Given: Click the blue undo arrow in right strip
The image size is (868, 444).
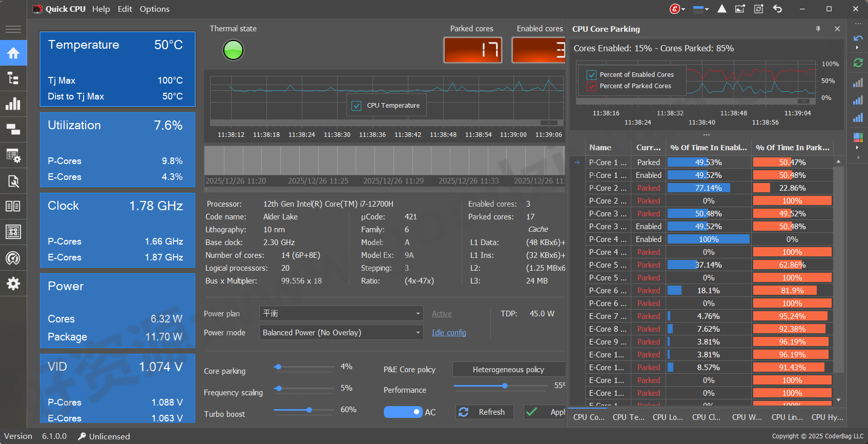Looking at the screenshot, I should point(858,38).
